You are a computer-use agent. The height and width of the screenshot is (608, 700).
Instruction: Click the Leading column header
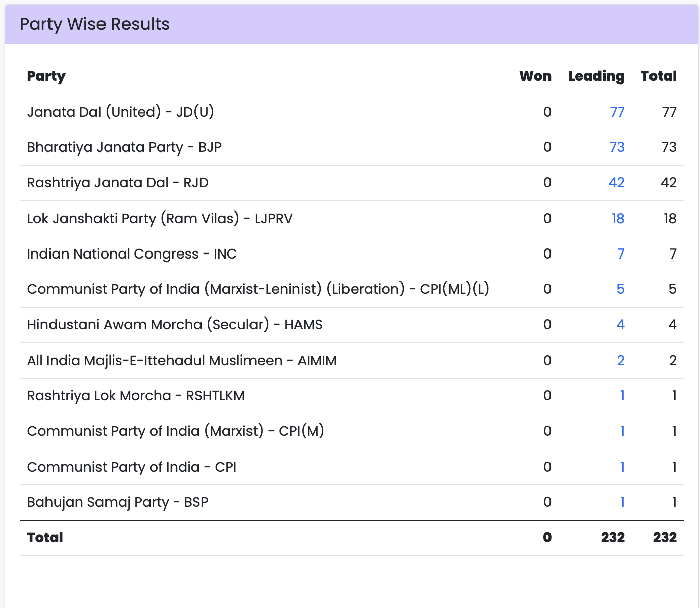click(596, 76)
